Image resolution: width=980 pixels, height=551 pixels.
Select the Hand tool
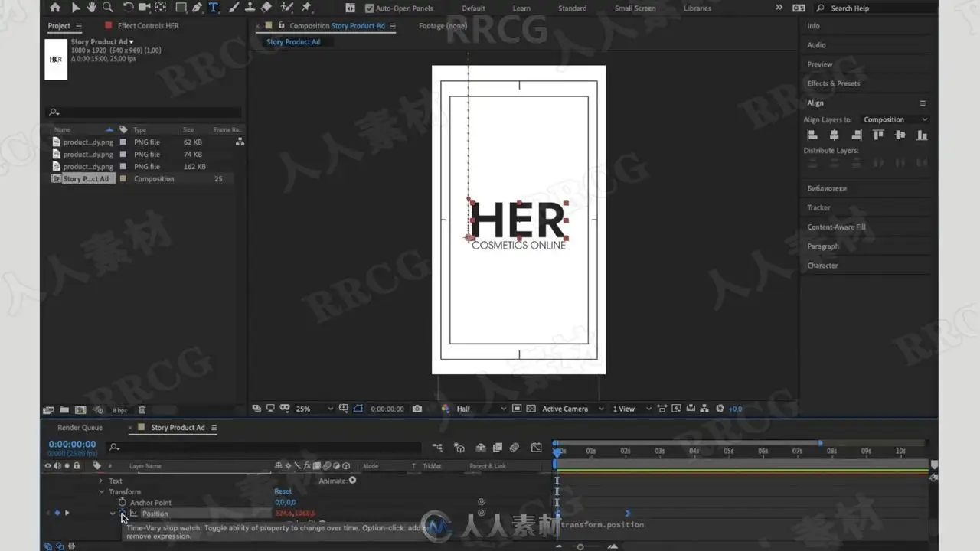[x=92, y=8]
